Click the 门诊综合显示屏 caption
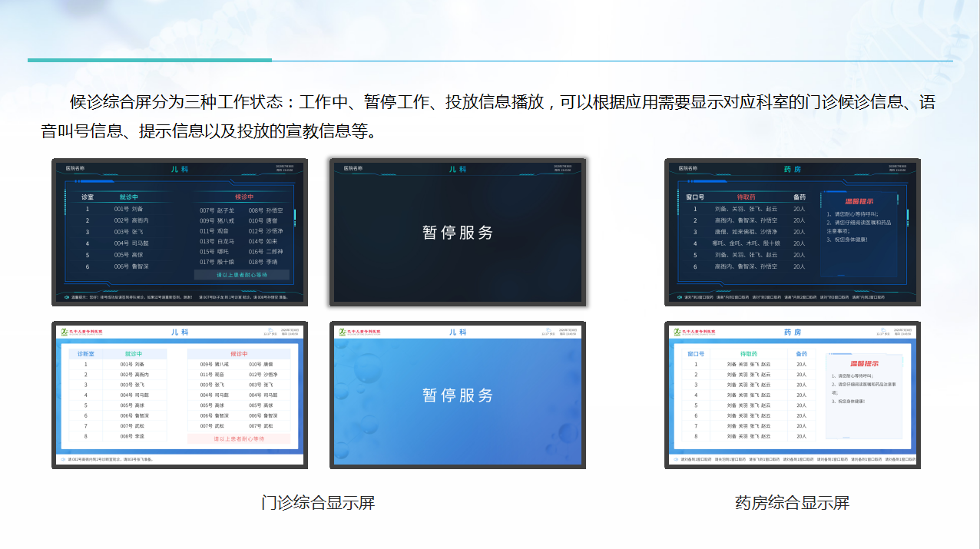 tap(318, 503)
